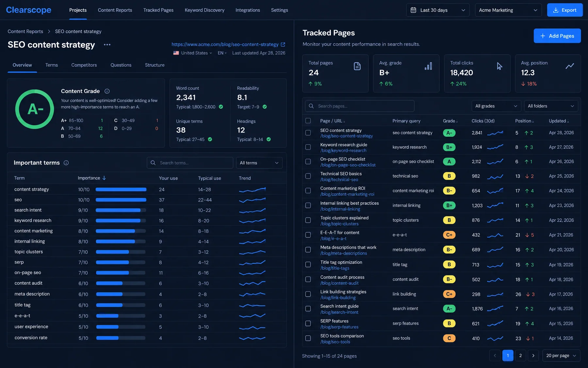Click the external link icon next to the blog URL
This screenshot has height=368, width=588.
pos(283,44)
